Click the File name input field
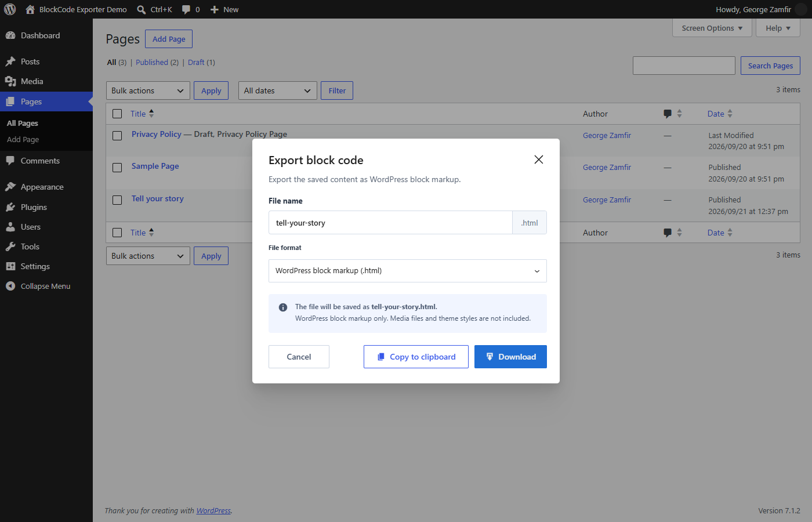The width and height of the screenshot is (812, 522). click(x=390, y=223)
